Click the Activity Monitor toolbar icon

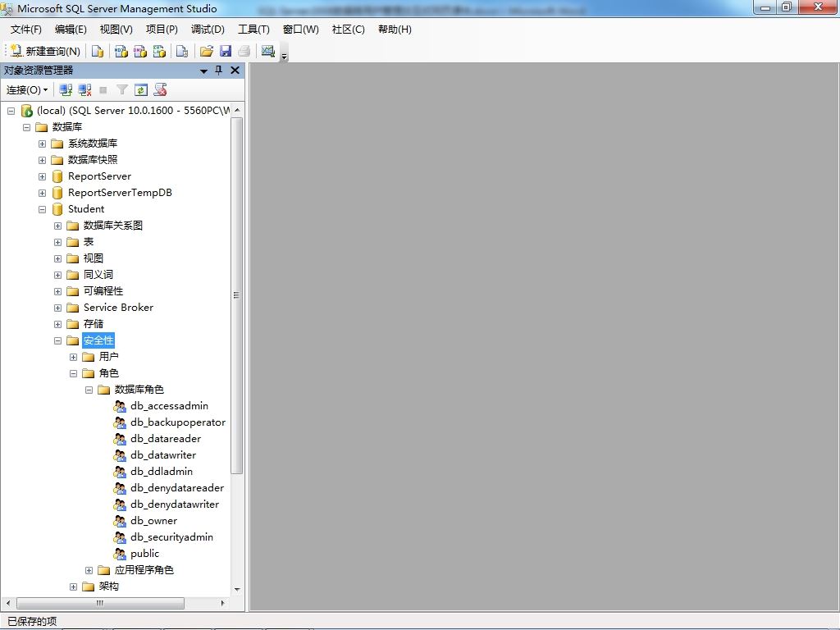click(268, 51)
